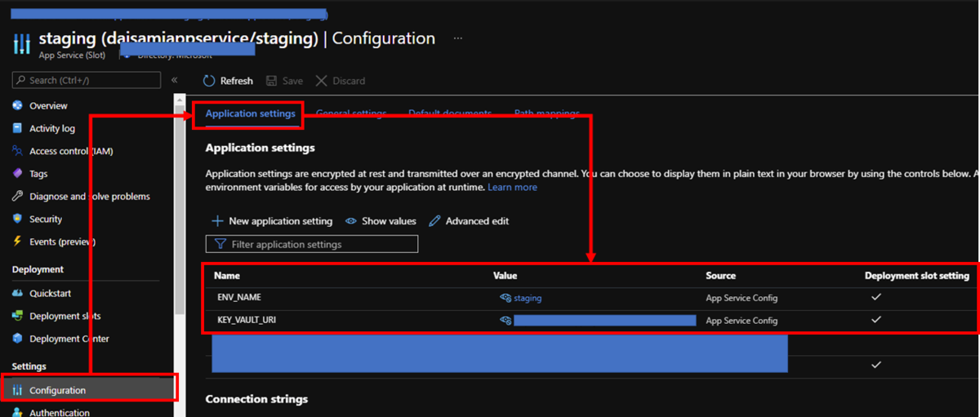Click the Configuration sliders icon

(x=17, y=390)
